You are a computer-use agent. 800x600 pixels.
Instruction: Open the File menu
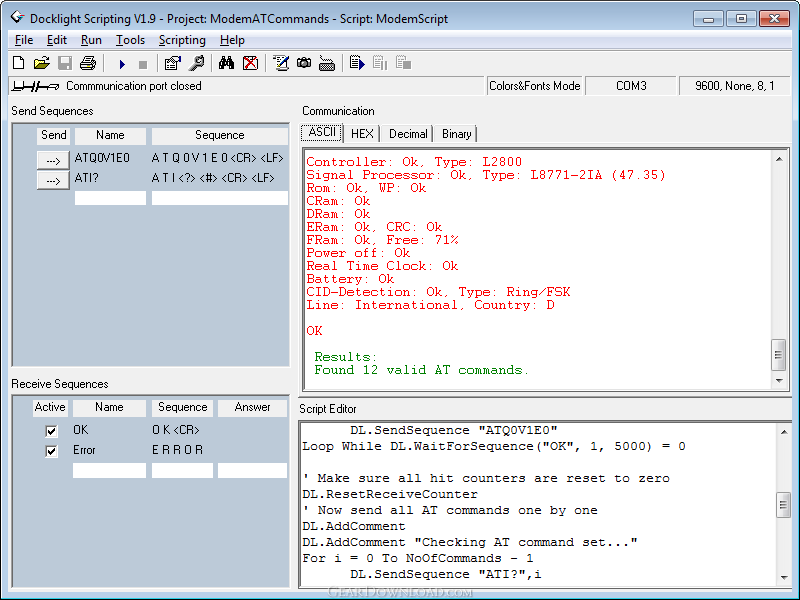24,40
